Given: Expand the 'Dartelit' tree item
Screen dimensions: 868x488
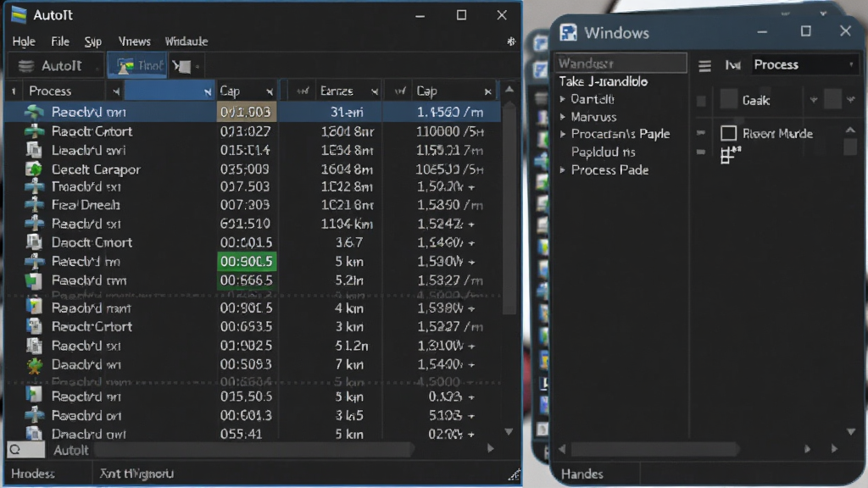Looking at the screenshot, I should coord(563,99).
